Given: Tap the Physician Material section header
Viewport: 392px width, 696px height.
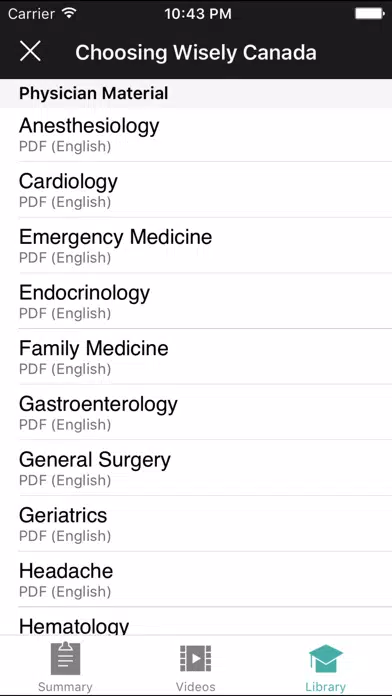Looking at the screenshot, I should [196, 93].
